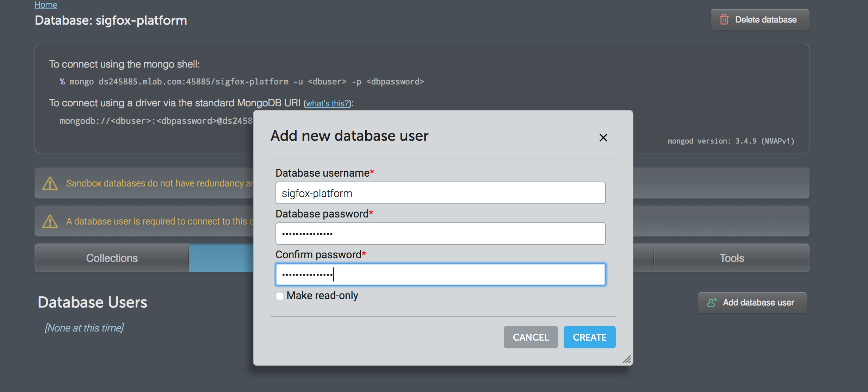Select the highlighted blue Users tab
The width and height of the screenshot is (868, 392).
pyautogui.click(x=221, y=258)
